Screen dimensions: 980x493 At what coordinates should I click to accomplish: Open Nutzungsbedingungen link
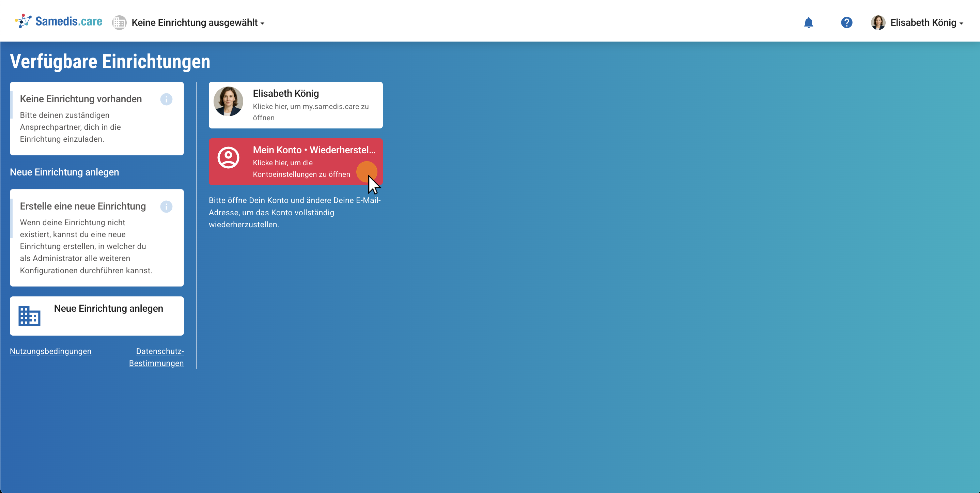51,351
